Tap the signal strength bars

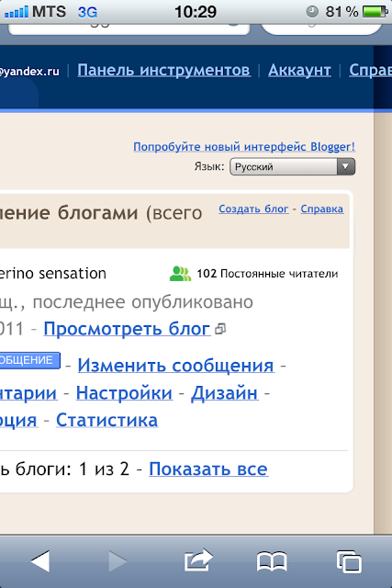[17, 12]
